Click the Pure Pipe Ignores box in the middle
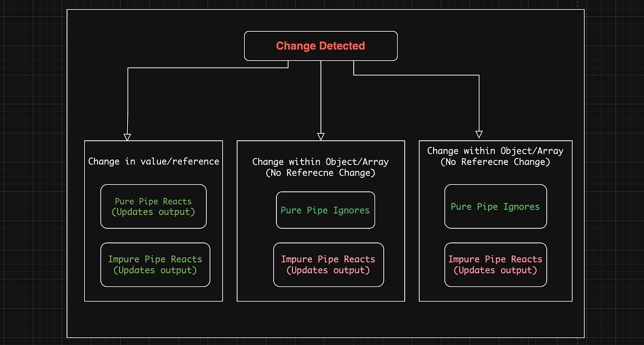 (325, 210)
